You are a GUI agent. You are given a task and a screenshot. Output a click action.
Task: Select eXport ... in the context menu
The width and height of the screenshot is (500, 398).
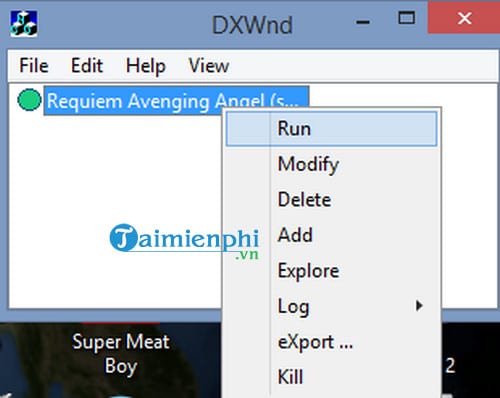[x=332, y=342]
